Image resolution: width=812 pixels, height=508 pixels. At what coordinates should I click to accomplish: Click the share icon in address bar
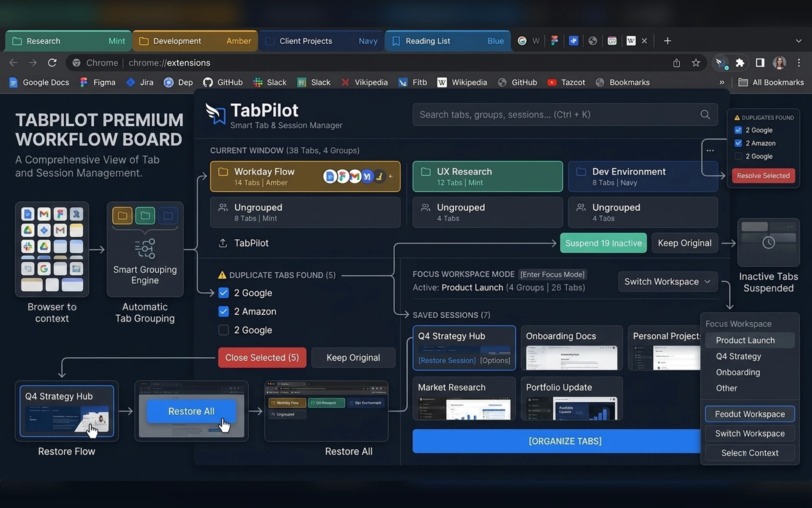676,63
